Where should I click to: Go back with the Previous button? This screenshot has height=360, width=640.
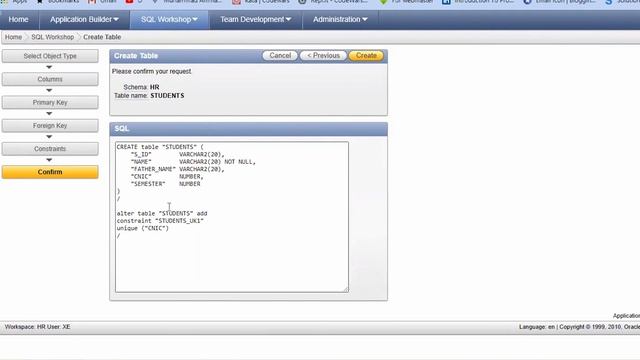(x=323, y=56)
